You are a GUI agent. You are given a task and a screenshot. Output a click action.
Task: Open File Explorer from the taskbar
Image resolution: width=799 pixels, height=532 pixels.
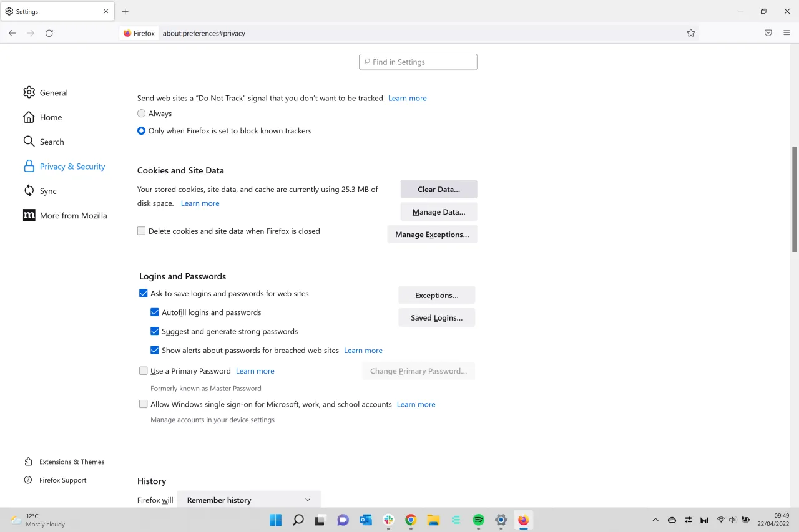[433, 520]
